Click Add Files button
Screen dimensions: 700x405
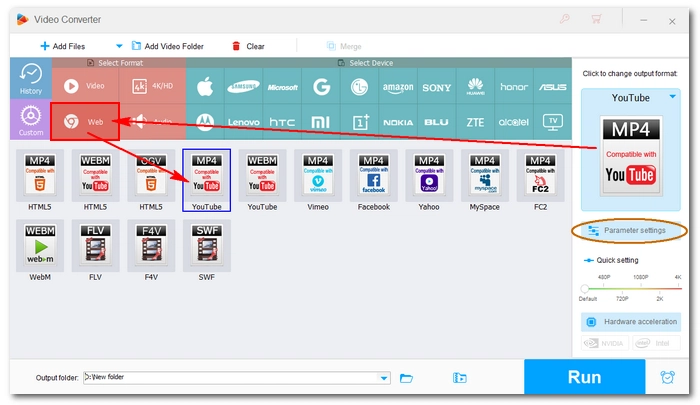click(x=62, y=46)
